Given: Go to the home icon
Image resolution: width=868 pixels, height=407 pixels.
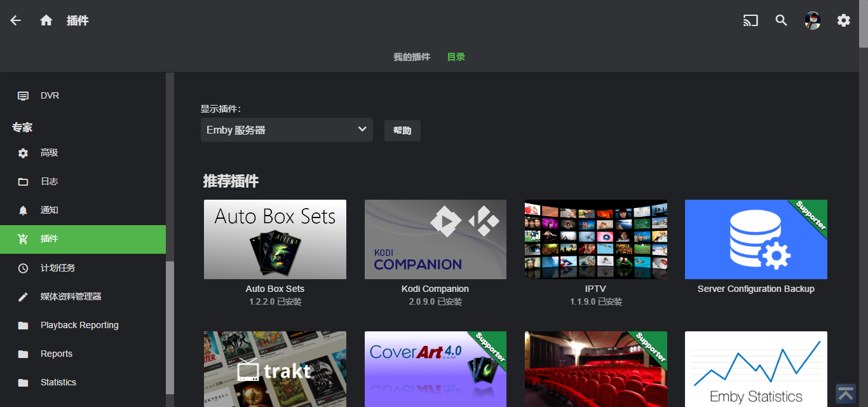Looking at the screenshot, I should tap(46, 20).
